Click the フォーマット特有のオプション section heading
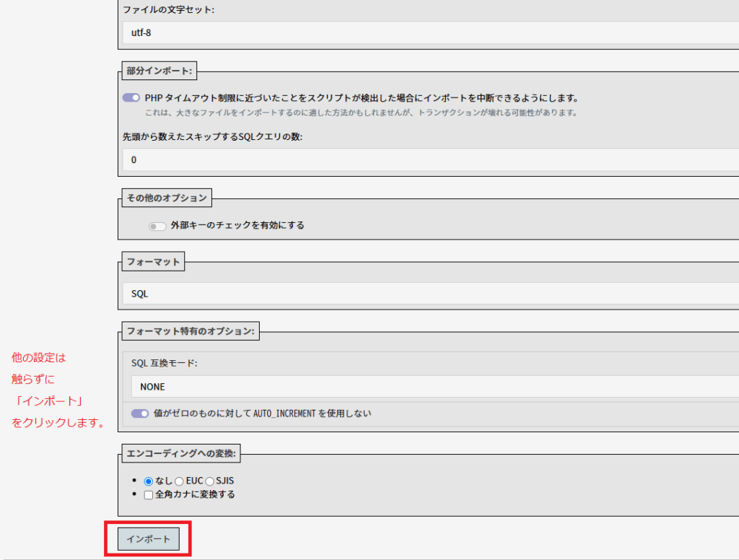 pos(191,331)
